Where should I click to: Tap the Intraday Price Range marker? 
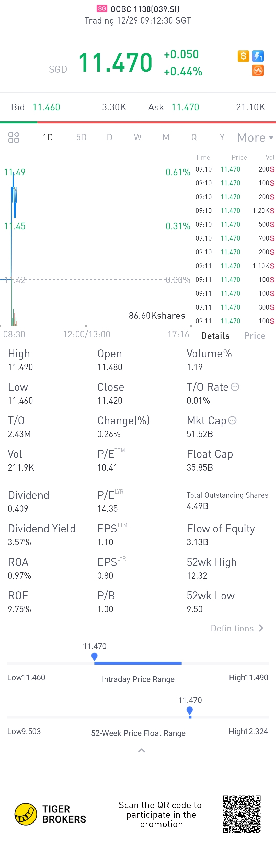pyautogui.click(x=94, y=657)
